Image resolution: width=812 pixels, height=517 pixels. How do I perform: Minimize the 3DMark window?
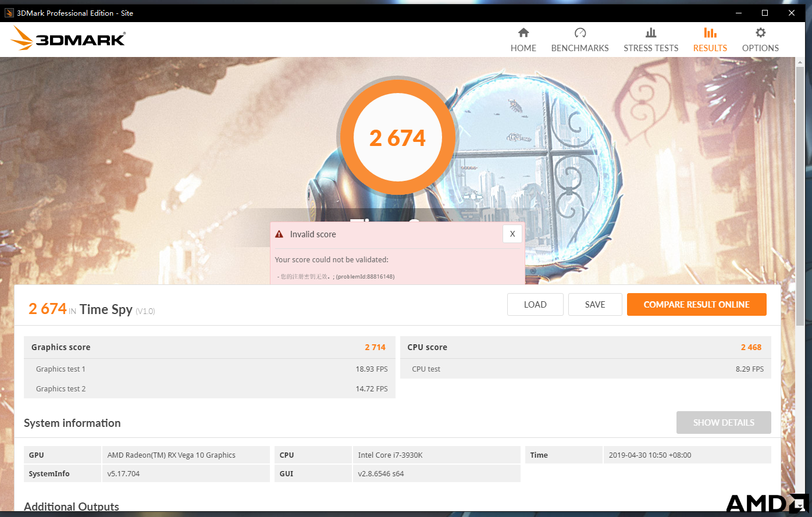739,13
